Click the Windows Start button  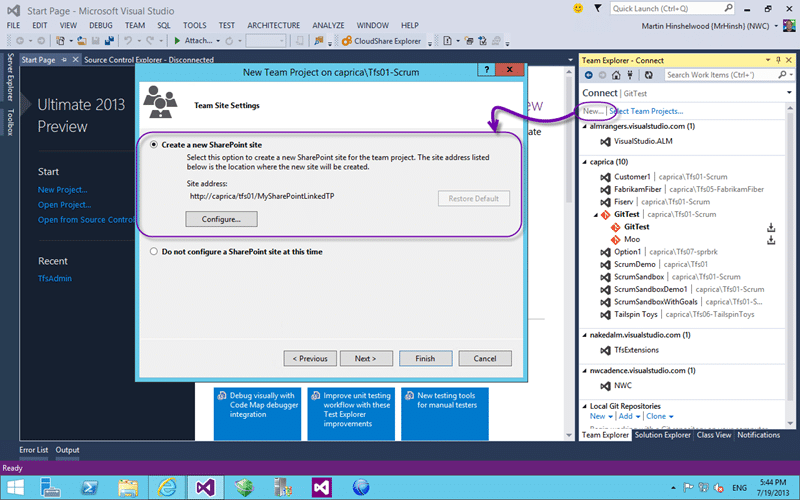click(x=15, y=487)
